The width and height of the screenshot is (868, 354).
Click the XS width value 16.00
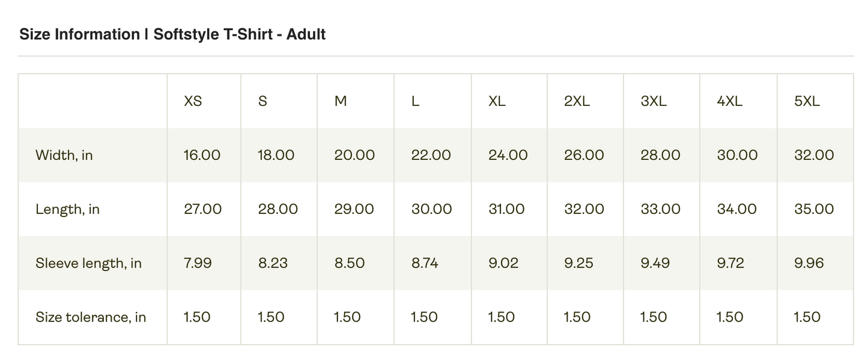[x=202, y=155]
